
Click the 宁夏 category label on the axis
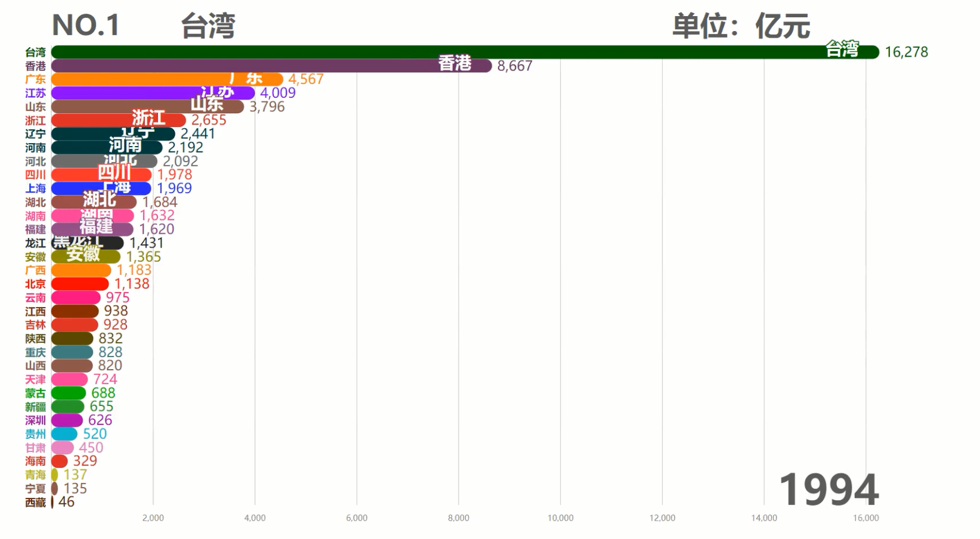coord(35,488)
